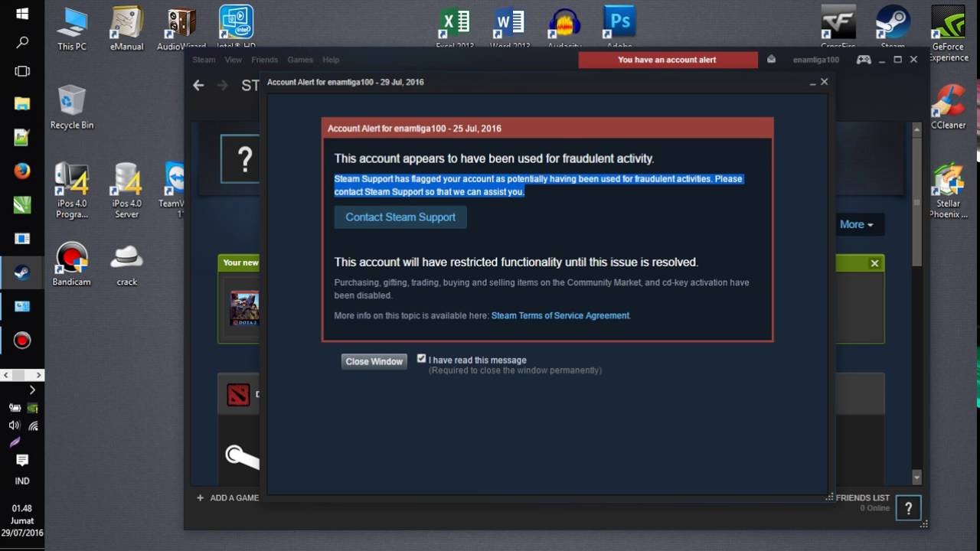This screenshot has height=551, width=980.
Task: Click the help question mark by Friends List
Action: 908,507
